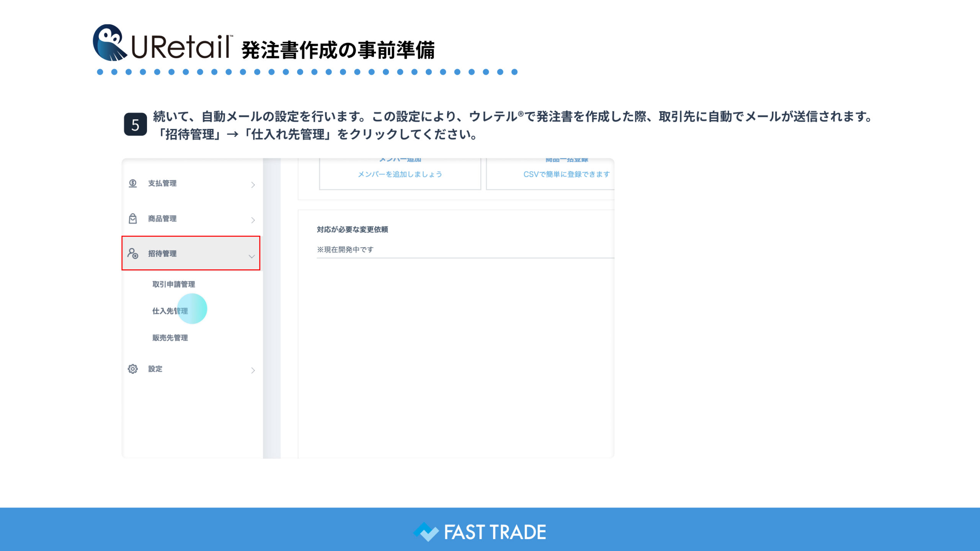Screen dimensions: 980x551
Task: Collapse 招待管理 using down chevron
Action: 252,256
